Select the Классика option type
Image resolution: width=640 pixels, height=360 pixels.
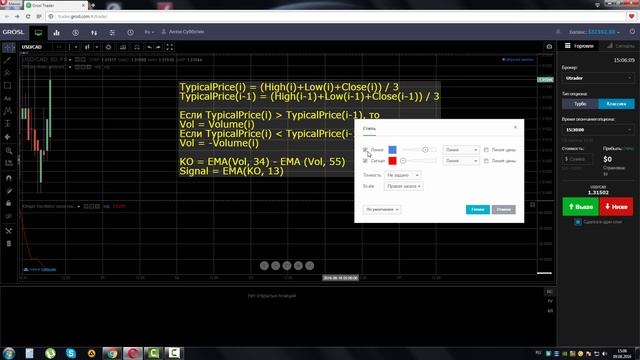tap(616, 104)
